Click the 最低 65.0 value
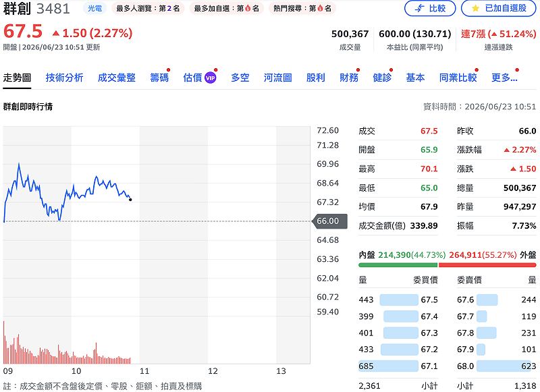540x392 pixels. pyautogui.click(x=429, y=188)
